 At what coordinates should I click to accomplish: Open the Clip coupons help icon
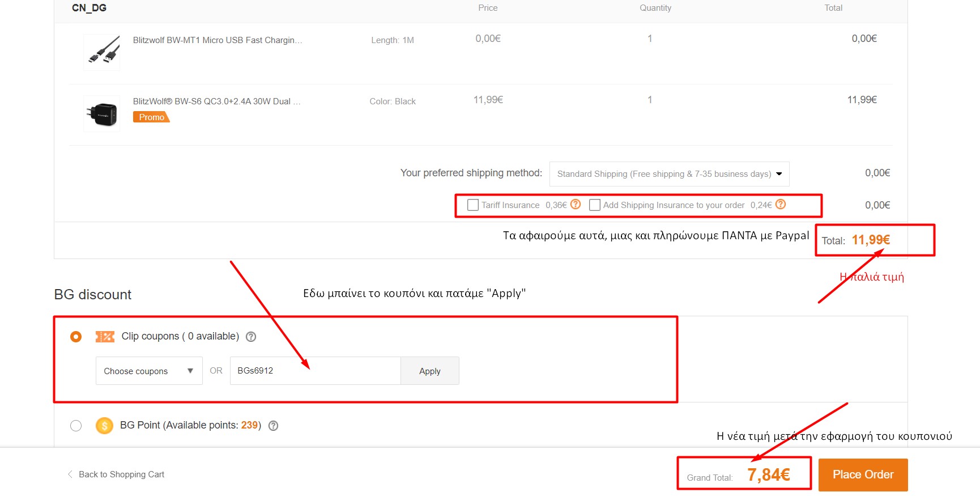251,337
